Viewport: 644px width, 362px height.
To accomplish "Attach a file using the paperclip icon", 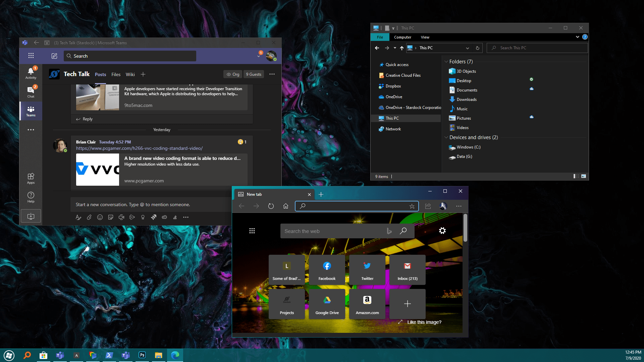I will (x=89, y=217).
